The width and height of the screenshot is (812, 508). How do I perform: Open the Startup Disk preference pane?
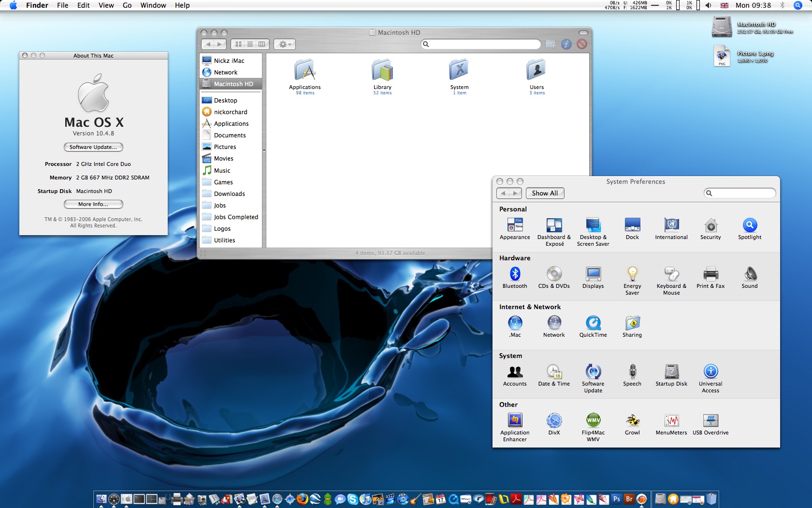pyautogui.click(x=671, y=372)
